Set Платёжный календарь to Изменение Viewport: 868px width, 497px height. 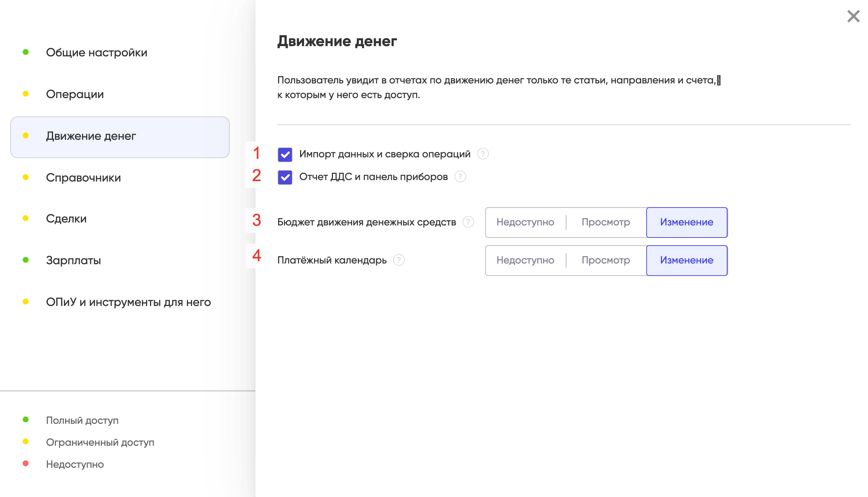coord(687,260)
